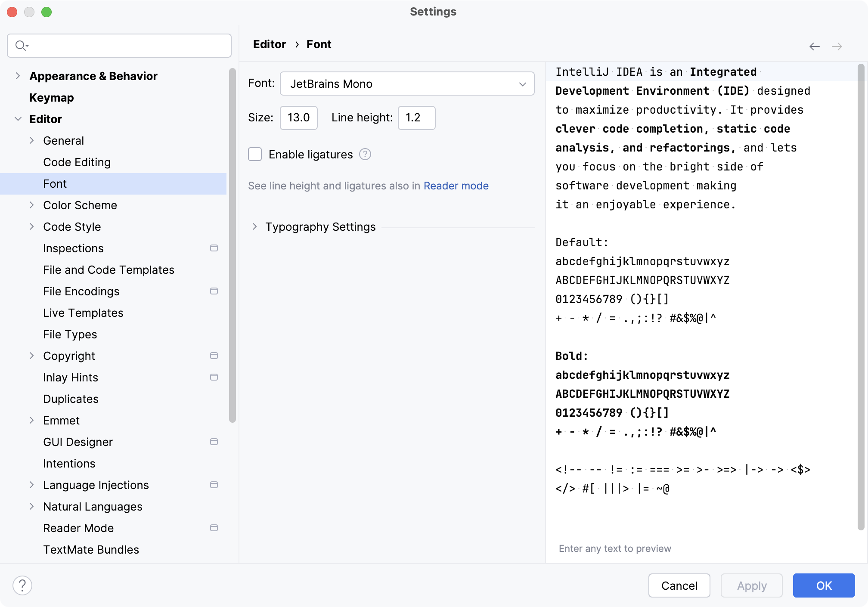Viewport: 868px width, 607px height.
Task: Click the preview text input area
Action: [703, 548]
